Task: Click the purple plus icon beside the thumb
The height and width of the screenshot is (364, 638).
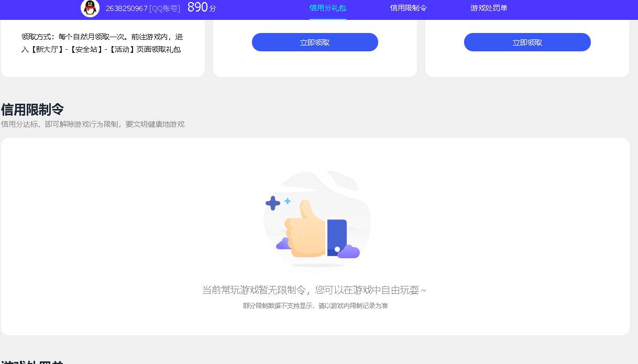Action: pos(272,203)
